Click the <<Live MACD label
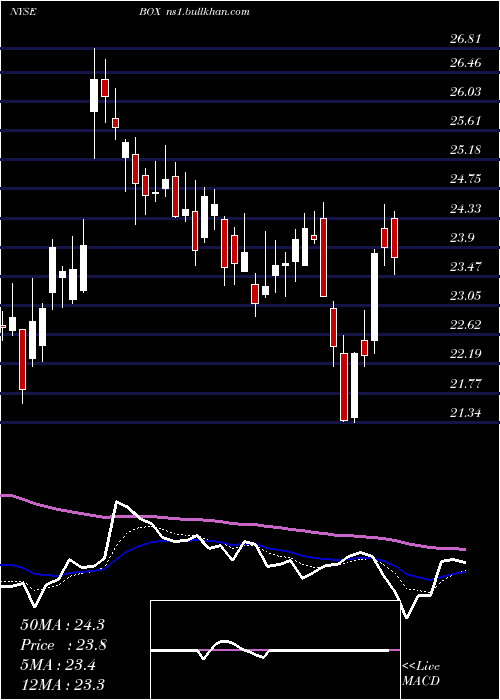Image resolution: width=500 pixels, height=700 pixels. (421, 673)
